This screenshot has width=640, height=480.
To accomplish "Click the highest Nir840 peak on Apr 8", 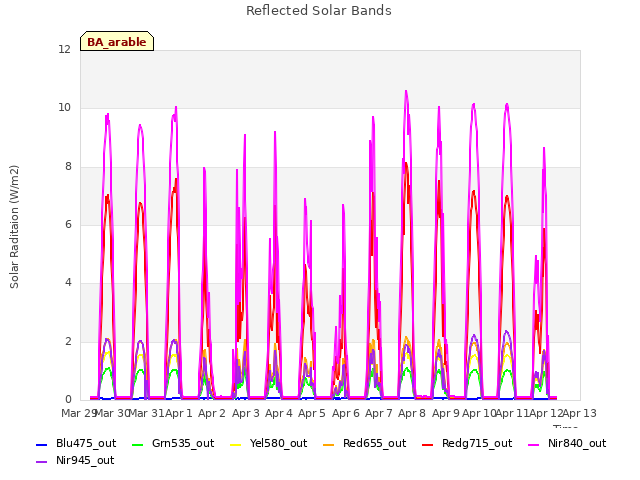I will (406, 91).
